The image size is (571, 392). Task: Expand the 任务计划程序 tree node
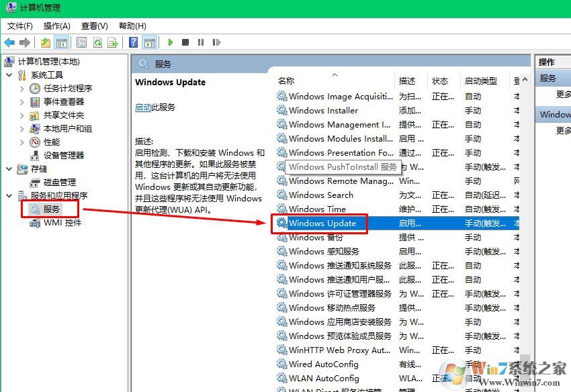coord(21,89)
